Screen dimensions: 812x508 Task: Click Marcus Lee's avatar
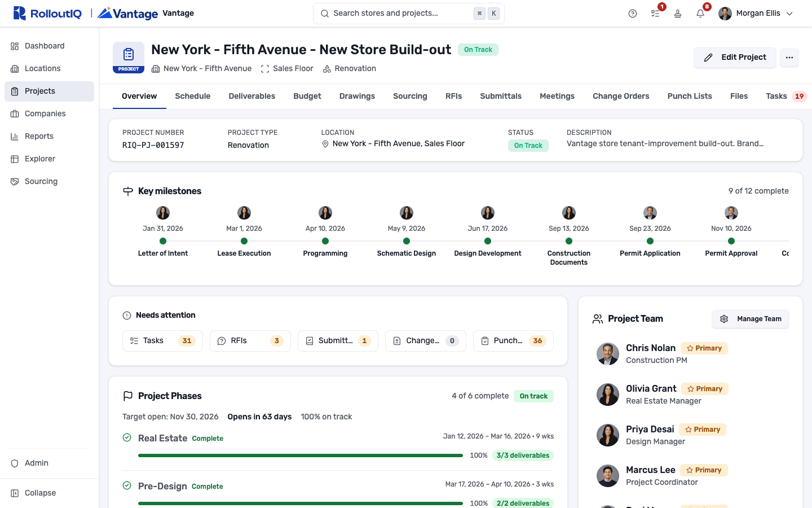[608, 476]
